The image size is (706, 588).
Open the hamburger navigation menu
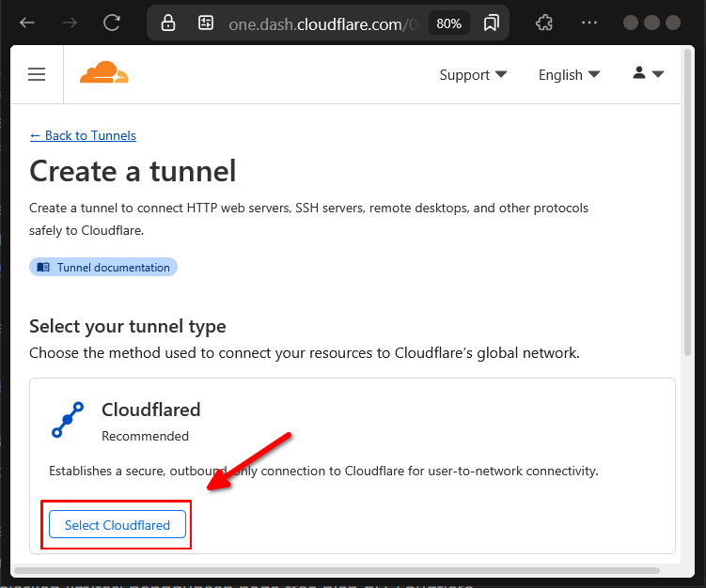tap(37, 74)
